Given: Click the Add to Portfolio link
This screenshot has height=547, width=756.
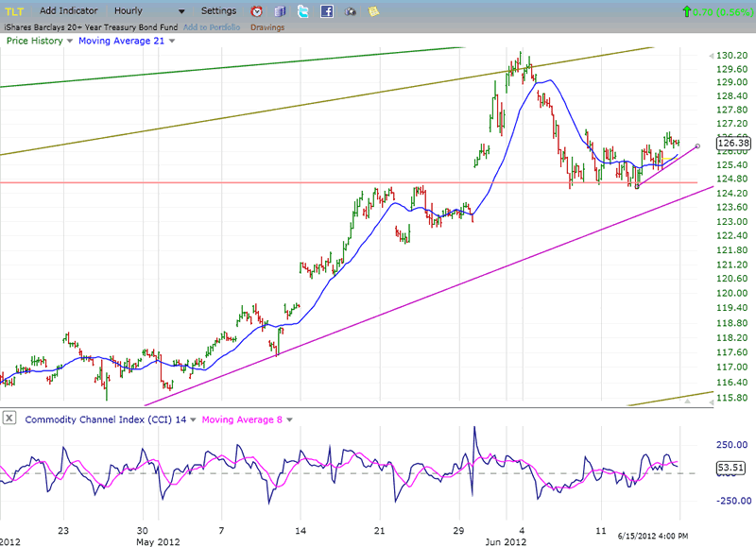Looking at the screenshot, I should pyautogui.click(x=212, y=26).
